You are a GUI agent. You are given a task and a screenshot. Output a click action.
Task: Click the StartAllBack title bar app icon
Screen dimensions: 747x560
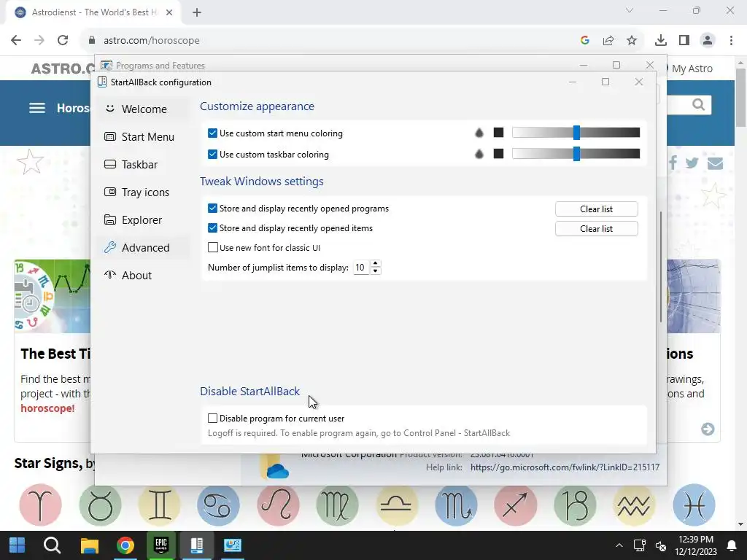[102, 82]
